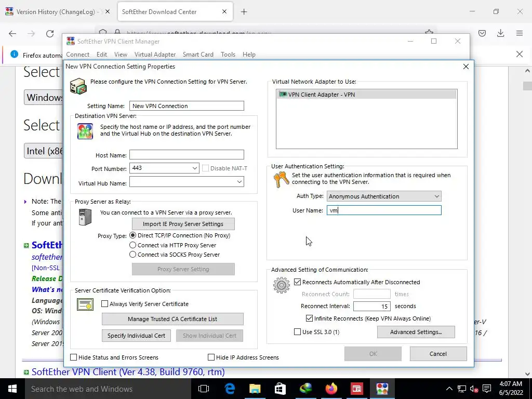The width and height of the screenshot is (532, 399).
Task: Open the View menu
Action: [121, 54]
